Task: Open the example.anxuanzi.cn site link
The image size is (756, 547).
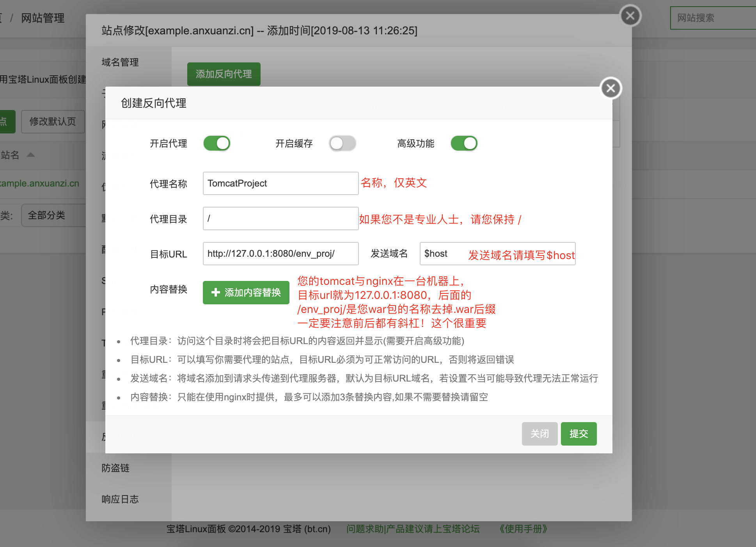Action: point(39,183)
